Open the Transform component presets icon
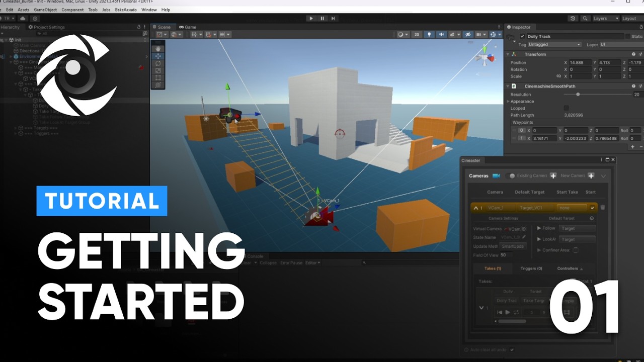 (x=640, y=54)
